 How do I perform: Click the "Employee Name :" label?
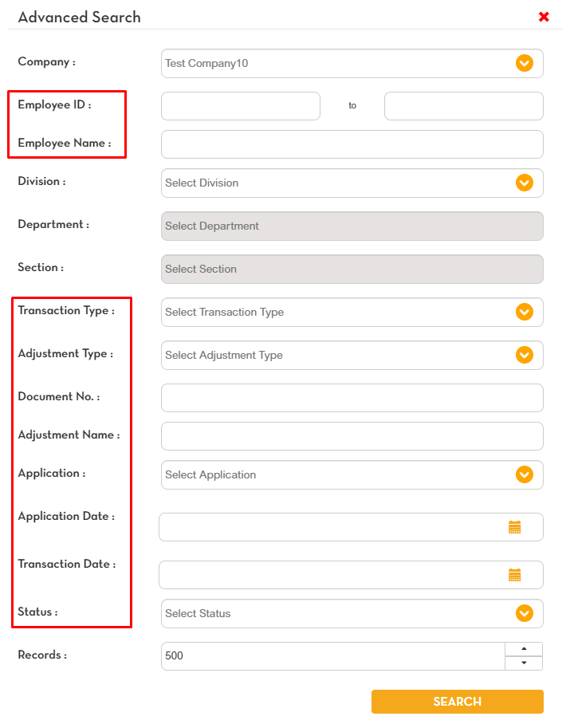coord(65,143)
